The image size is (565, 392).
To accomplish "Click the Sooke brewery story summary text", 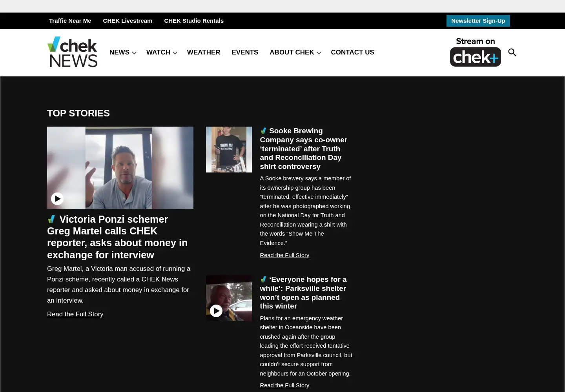I will [306, 211].
